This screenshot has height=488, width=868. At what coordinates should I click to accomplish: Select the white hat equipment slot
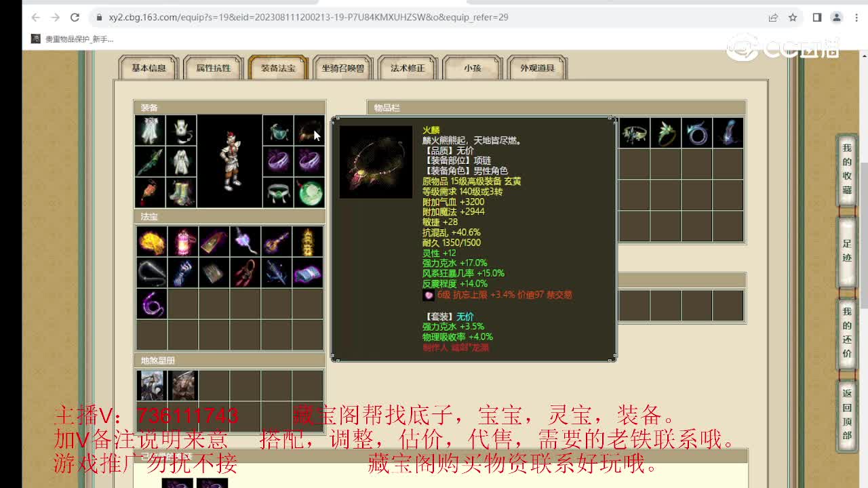(x=181, y=130)
